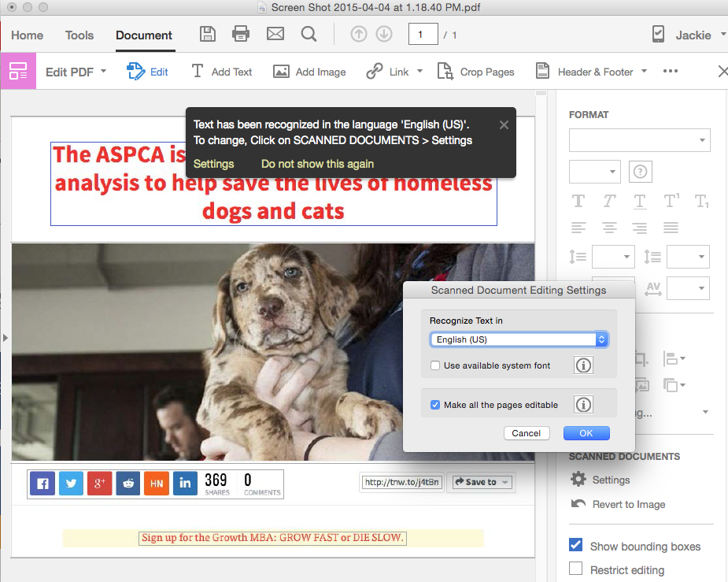Uncheck Make all the pages editable
The width and height of the screenshot is (728, 582).
click(x=435, y=405)
